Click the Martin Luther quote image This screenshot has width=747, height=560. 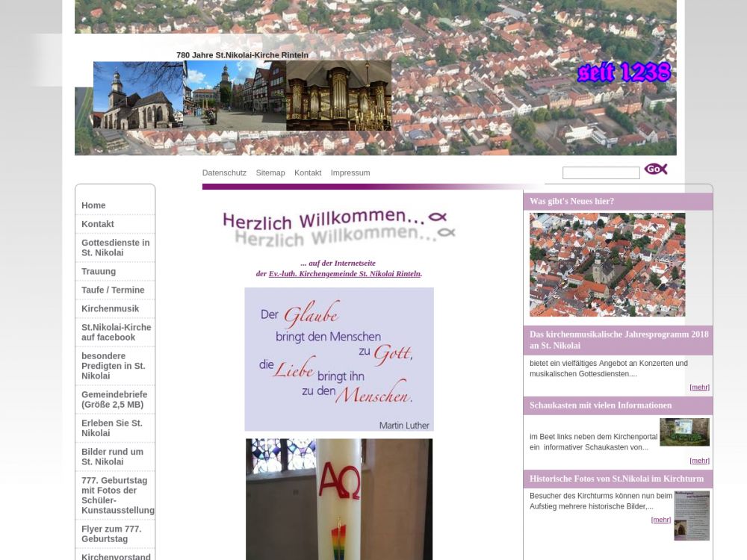tap(339, 359)
